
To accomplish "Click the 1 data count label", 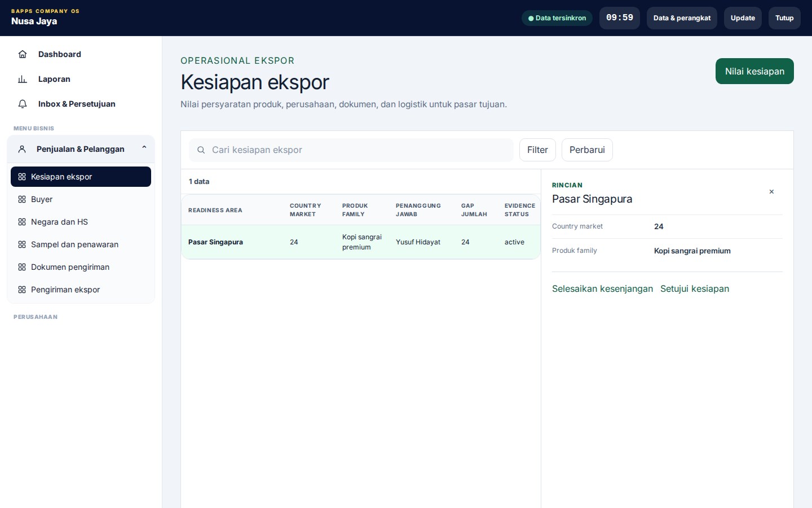I will click(x=199, y=182).
